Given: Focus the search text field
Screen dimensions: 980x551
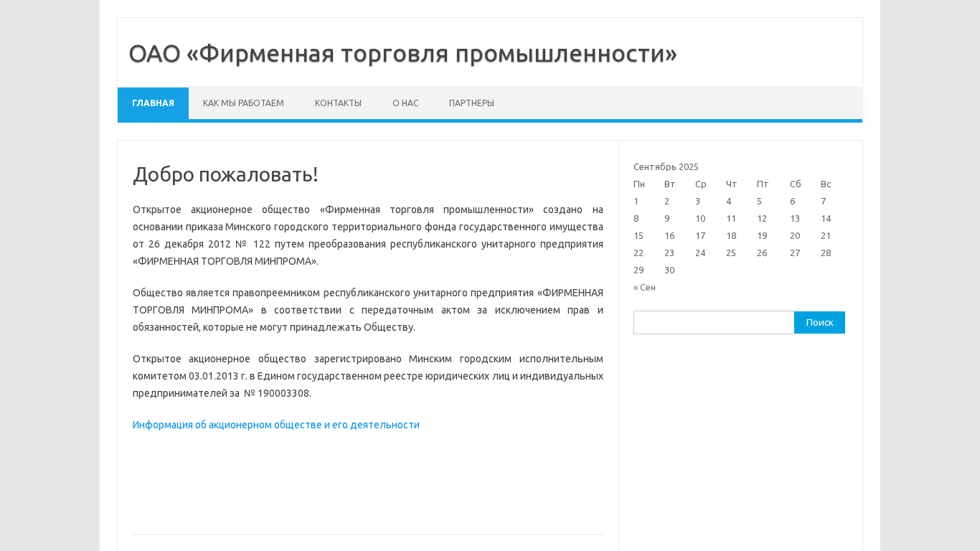Looking at the screenshot, I should click(714, 322).
